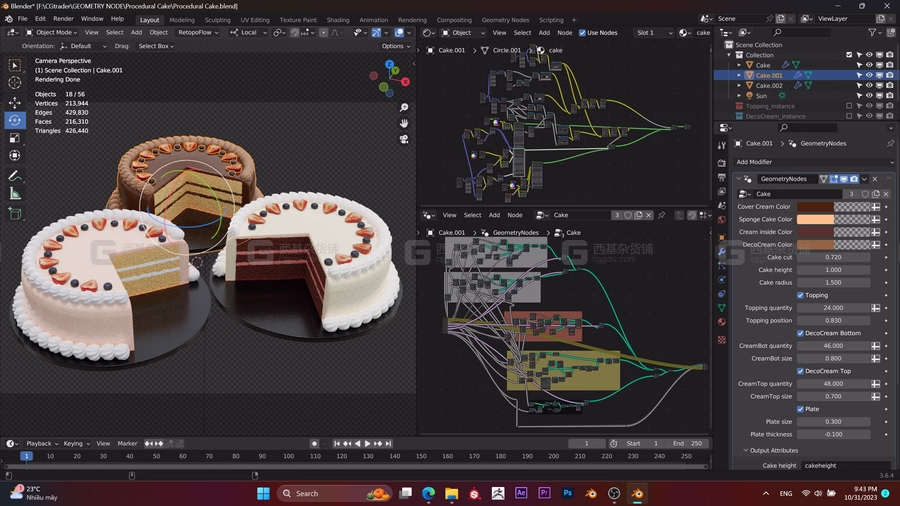Disable the DecoCream Top checkbox
900x506 pixels.
tap(800, 371)
